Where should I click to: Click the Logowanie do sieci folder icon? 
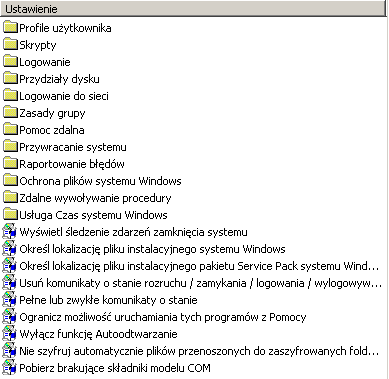pyautogui.click(x=10, y=95)
